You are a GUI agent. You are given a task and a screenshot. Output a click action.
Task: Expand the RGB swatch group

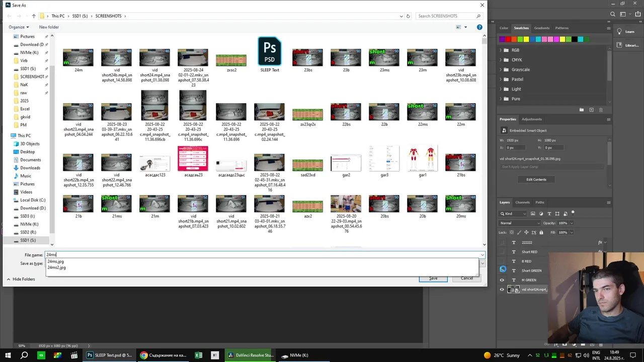[501, 50]
